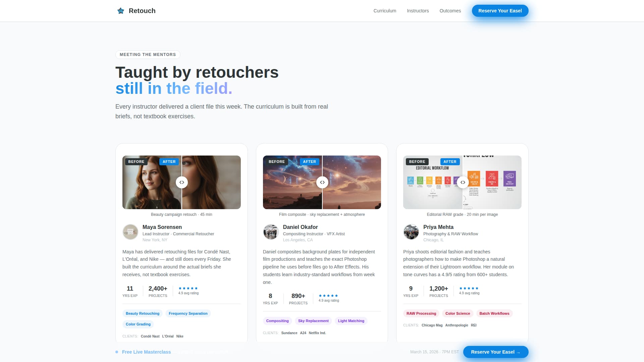The height and width of the screenshot is (362, 644).
Task: Click the 1,200+ projects stat
Action: click(x=439, y=291)
